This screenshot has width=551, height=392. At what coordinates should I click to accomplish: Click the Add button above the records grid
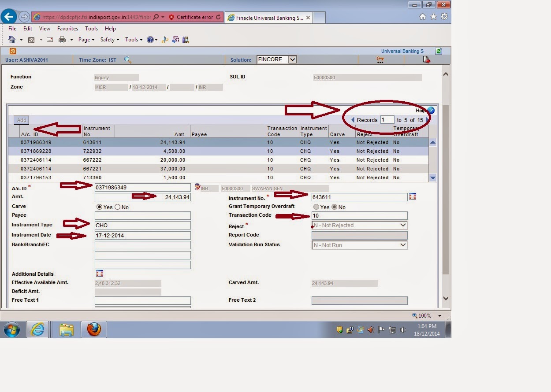(x=21, y=120)
